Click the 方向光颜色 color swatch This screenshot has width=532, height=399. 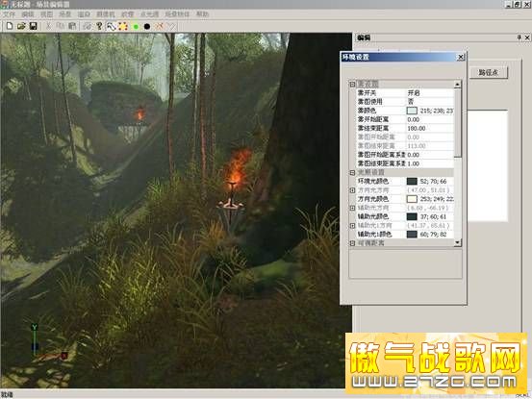pos(412,199)
